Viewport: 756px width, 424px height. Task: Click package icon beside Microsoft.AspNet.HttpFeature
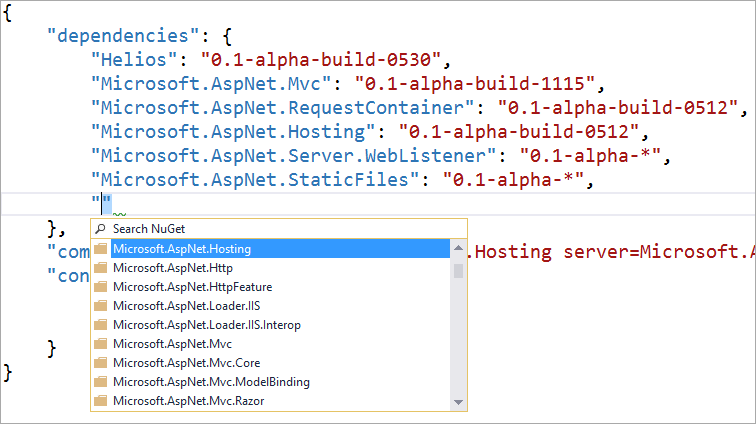pos(100,287)
